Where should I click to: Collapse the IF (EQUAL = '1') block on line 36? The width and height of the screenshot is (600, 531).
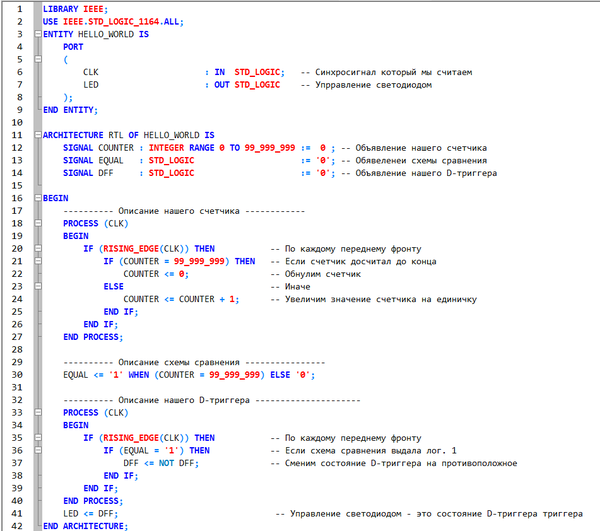click(x=36, y=450)
